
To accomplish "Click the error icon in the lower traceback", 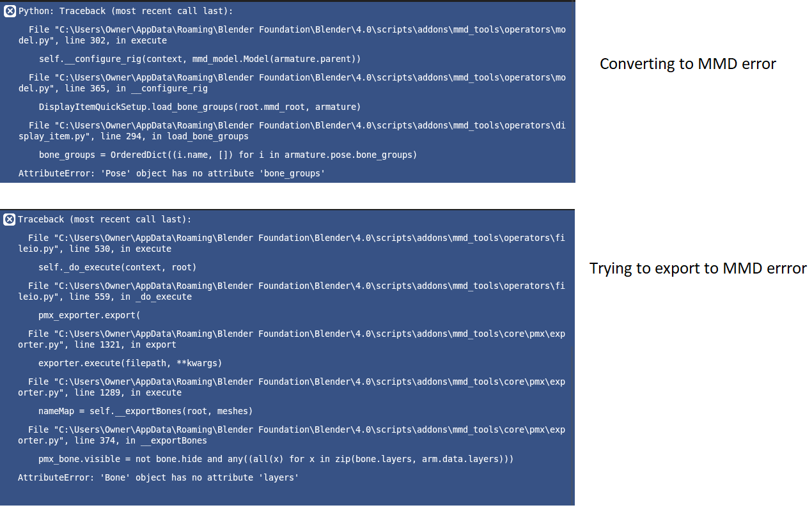I will tap(10, 219).
